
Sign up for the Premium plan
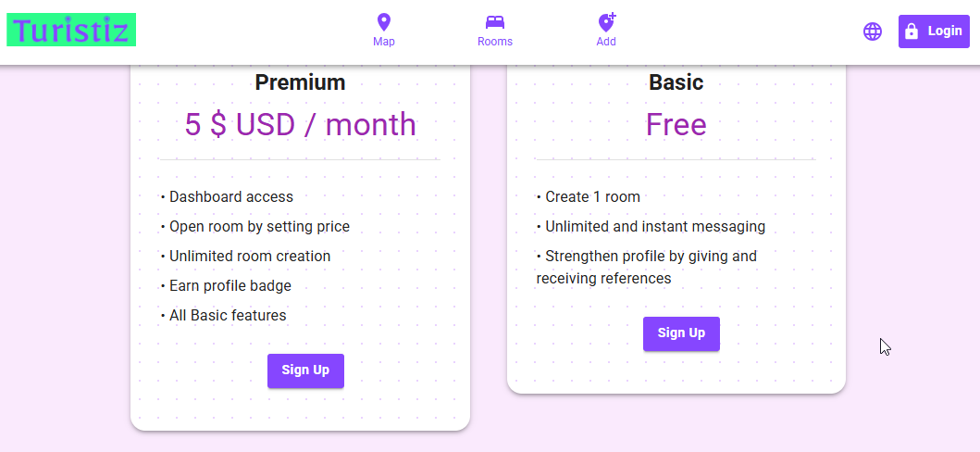click(305, 370)
